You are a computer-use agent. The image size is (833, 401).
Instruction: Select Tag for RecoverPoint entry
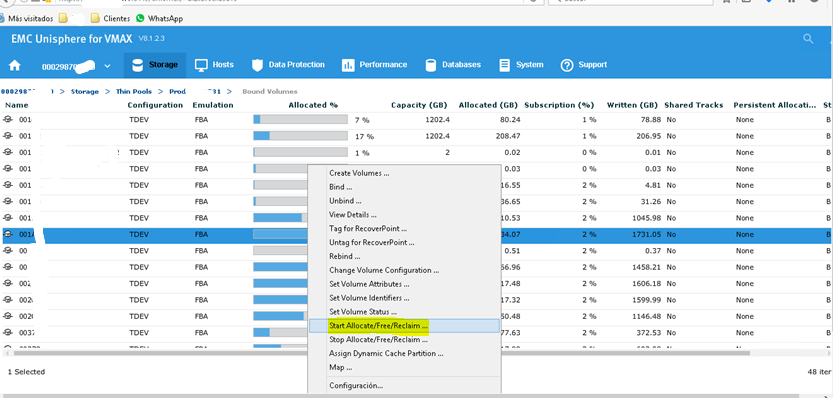[x=368, y=228]
